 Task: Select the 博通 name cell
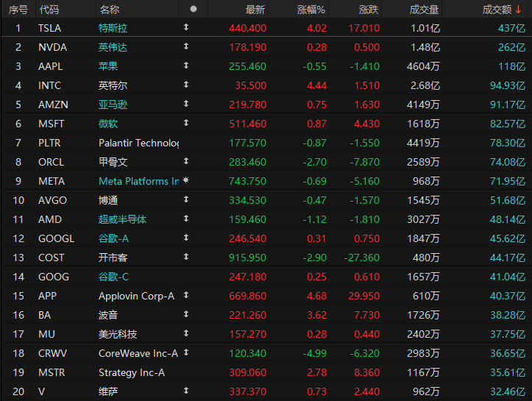tap(108, 200)
